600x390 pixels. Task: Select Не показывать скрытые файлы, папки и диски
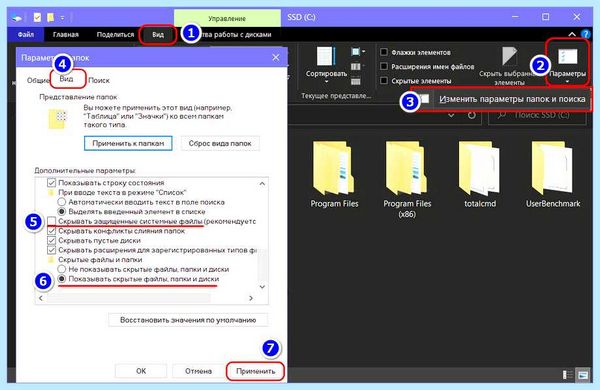click(62, 269)
